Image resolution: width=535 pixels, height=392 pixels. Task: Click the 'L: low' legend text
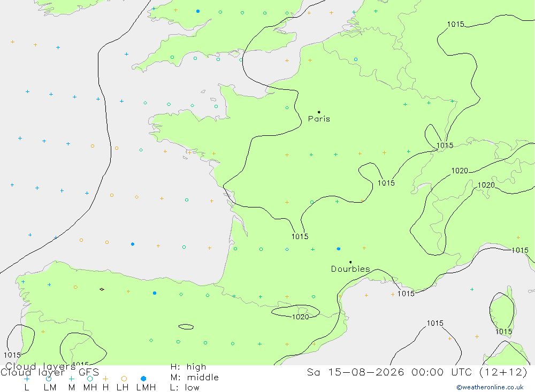(x=185, y=388)
